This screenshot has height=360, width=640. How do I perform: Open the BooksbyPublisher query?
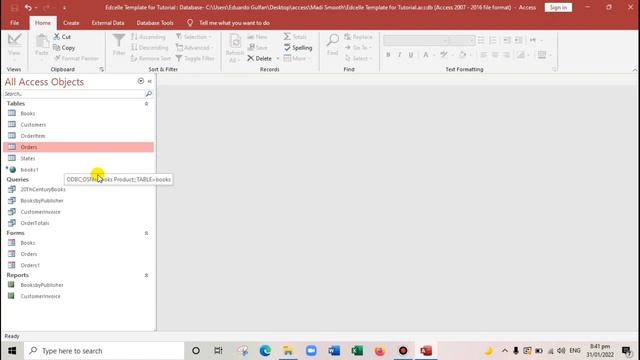(x=78, y=200)
